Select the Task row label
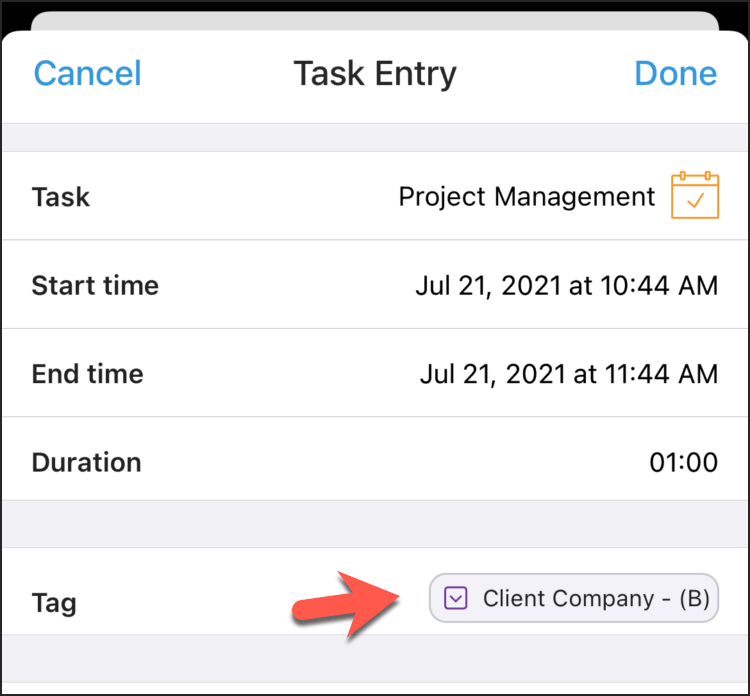The height and width of the screenshot is (696, 750). point(61,197)
